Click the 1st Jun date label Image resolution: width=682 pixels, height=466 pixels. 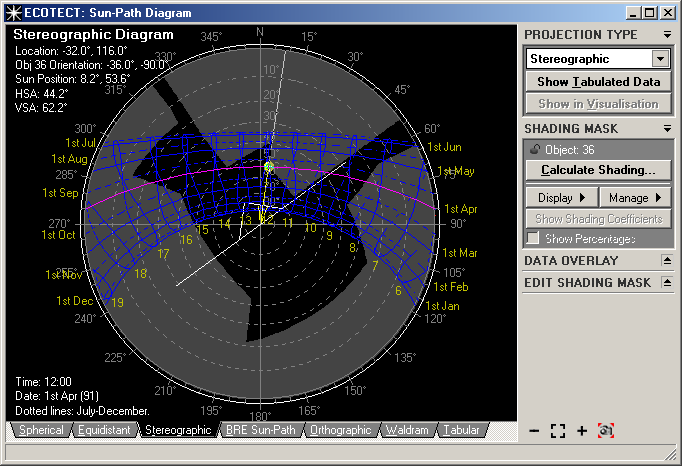tap(444, 147)
